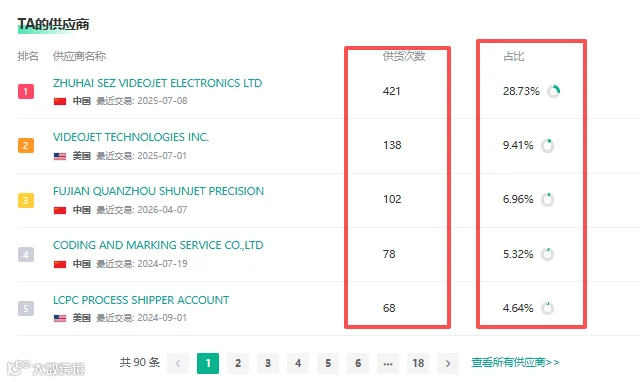Click the 28.73% donut chart icon
This screenshot has width=640, height=382.
pyautogui.click(x=553, y=91)
